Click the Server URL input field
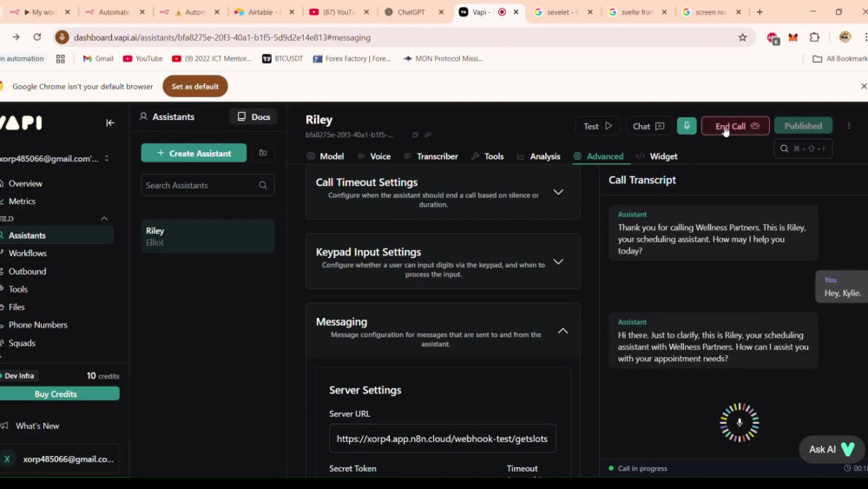 point(443,439)
